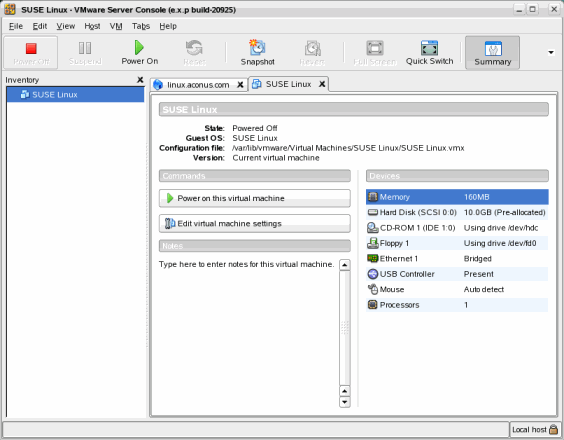
Task: Select SUSE Linux in the Inventory
Action: [x=75, y=95]
